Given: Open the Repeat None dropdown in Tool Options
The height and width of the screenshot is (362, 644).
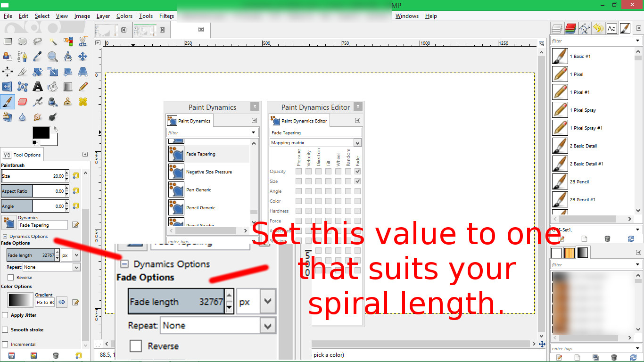Looking at the screenshot, I should [52, 267].
